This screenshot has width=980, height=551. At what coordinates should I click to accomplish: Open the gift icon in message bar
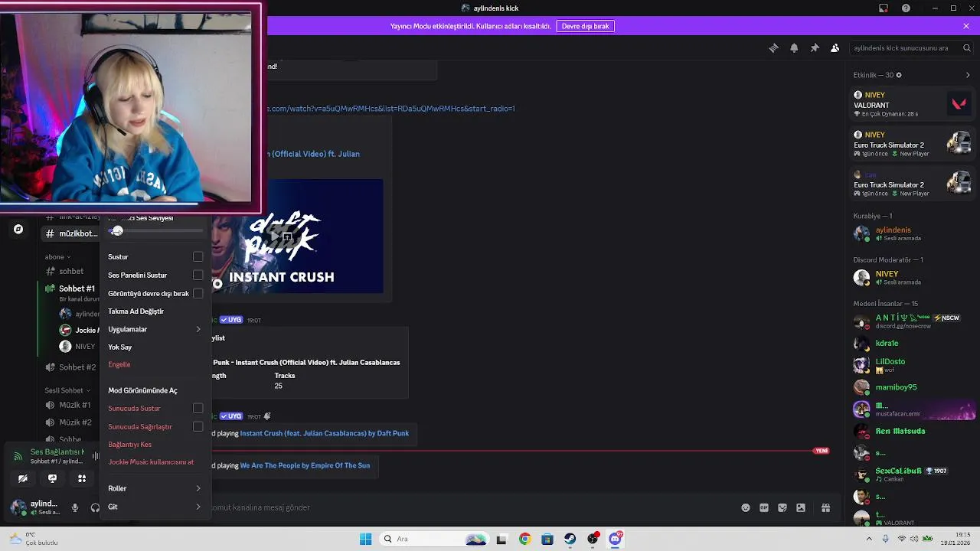[x=825, y=507]
